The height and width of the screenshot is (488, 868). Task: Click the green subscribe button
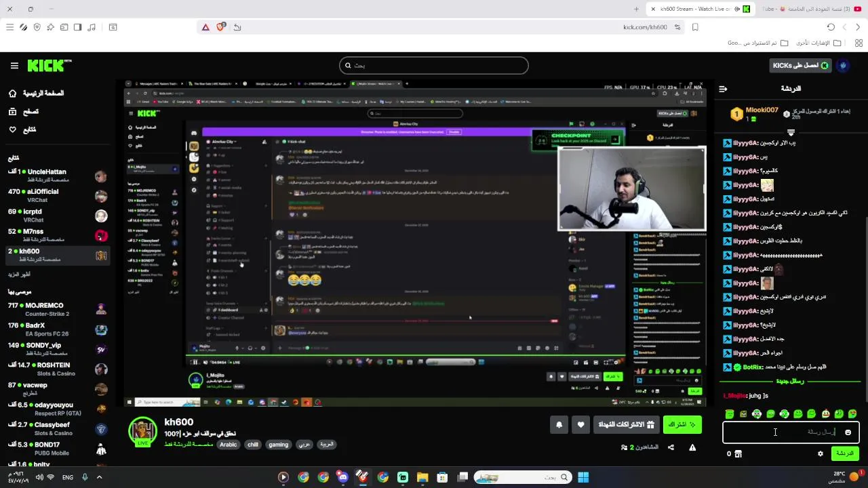(682, 424)
